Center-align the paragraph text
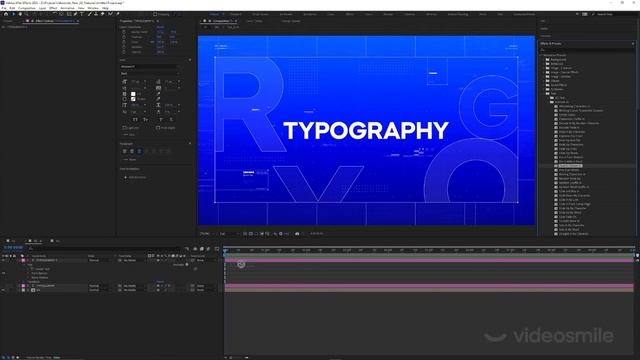Image resolution: width=640 pixels, height=360 pixels. click(132, 151)
